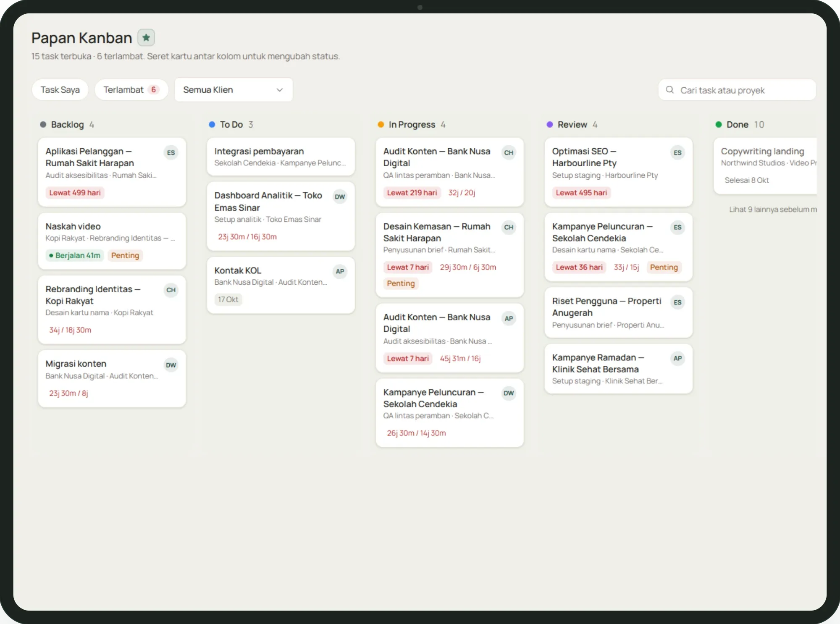Click the Penting tag on Naskah video card
Image resolution: width=840 pixels, height=624 pixels.
click(125, 256)
